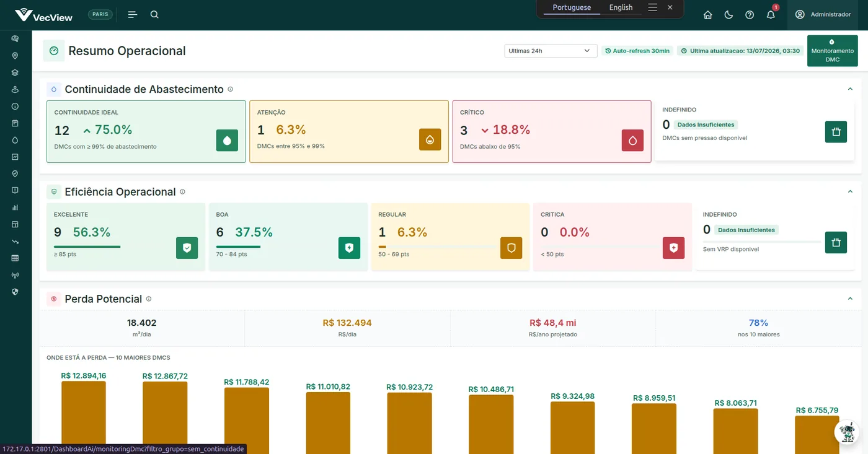Viewport: 868px width, 454px height.
Task: Click the Crítico red droplet icon
Action: point(632,141)
